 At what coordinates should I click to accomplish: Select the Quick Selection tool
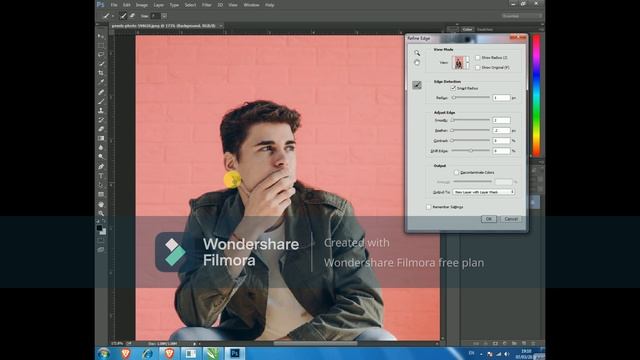[x=101, y=64]
